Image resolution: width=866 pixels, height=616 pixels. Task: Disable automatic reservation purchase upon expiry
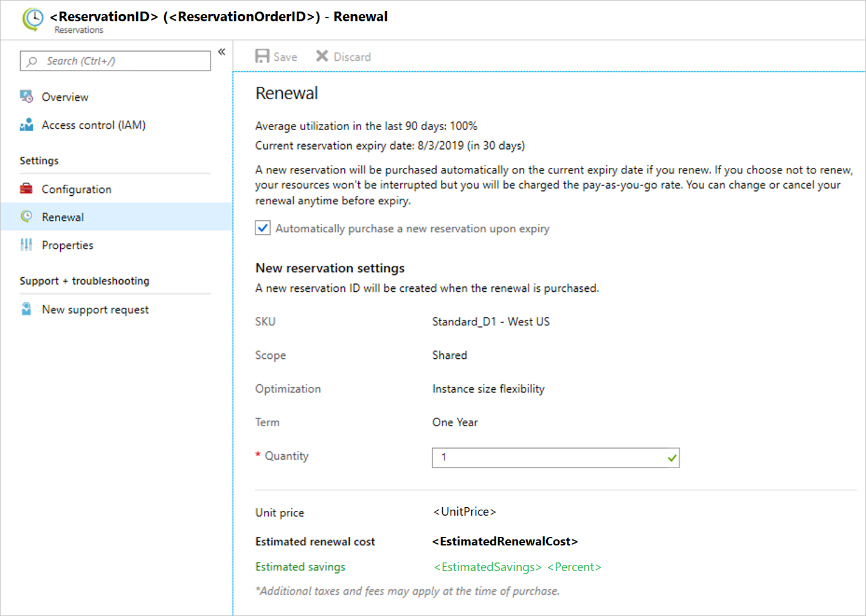click(262, 228)
